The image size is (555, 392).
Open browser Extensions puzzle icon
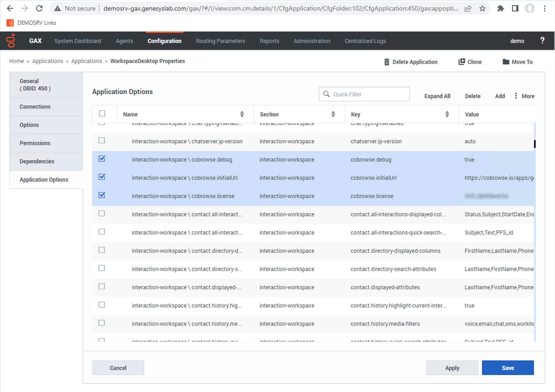(500, 8)
